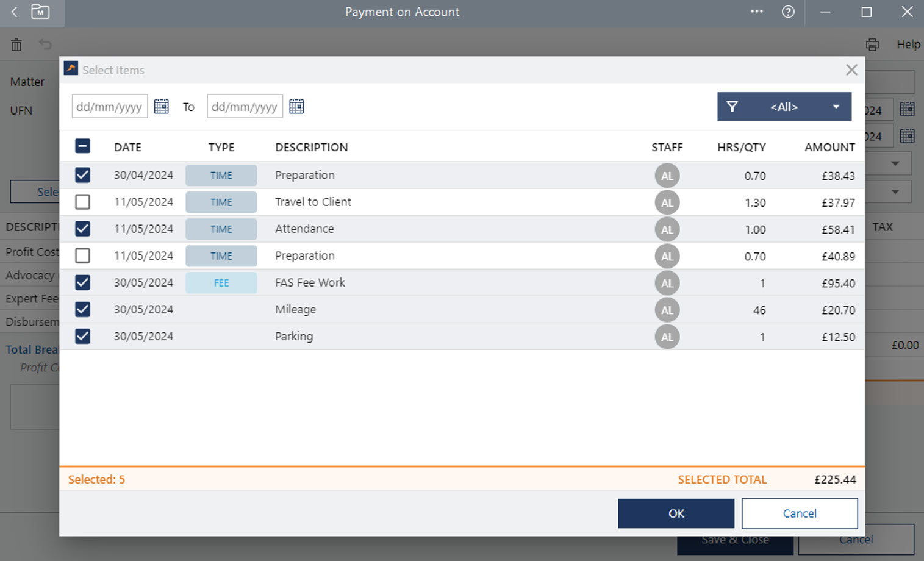Viewport: 924px width, 561px height.
Task: Click the filter funnel icon
Action: point(732,107)
